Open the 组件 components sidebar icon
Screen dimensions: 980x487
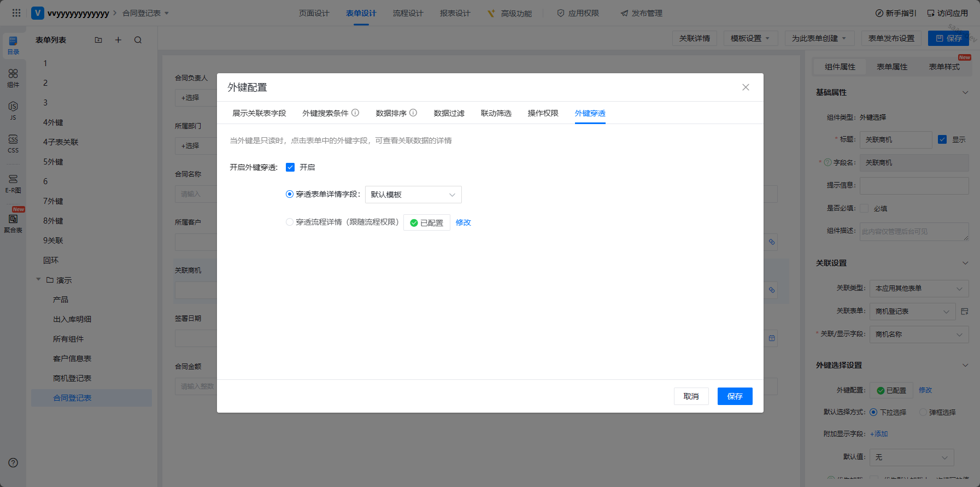[13, 78]
